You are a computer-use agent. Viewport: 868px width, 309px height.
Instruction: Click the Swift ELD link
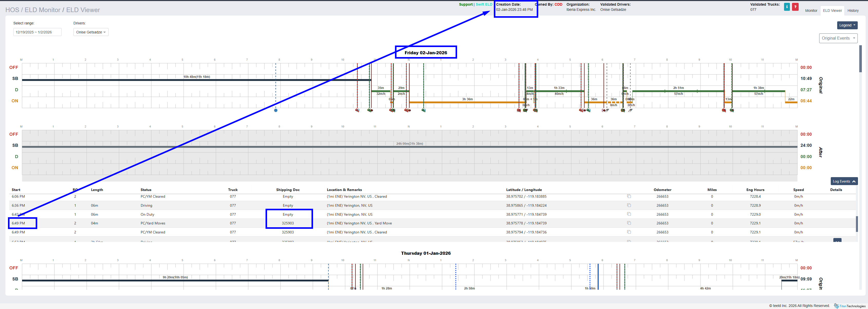484,4
